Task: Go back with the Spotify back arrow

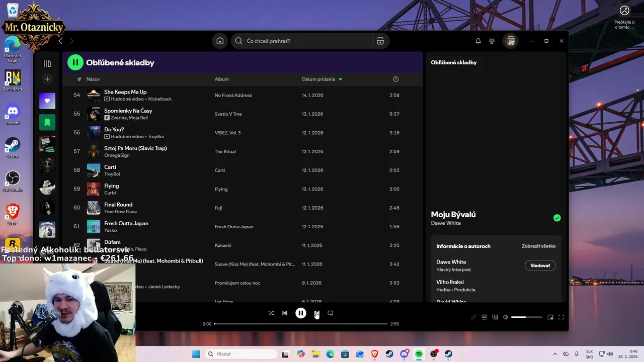Action: click(x=60, y=41)
